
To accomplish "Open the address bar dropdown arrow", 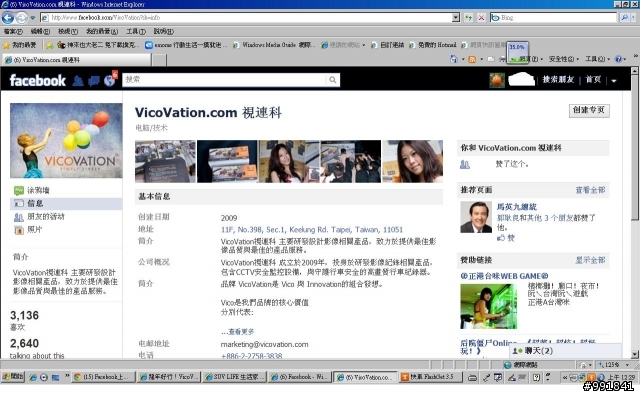I will pos(456,18).
